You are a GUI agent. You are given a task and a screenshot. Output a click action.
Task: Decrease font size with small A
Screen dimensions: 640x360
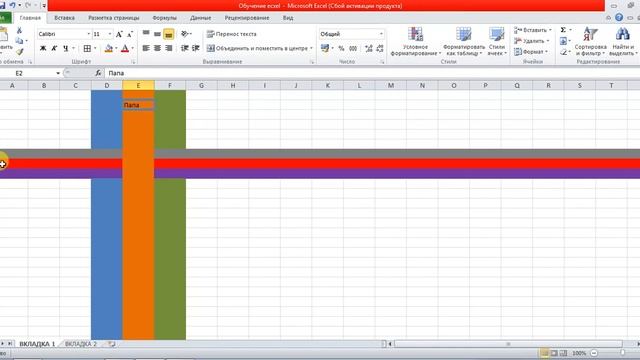point(130,34)
